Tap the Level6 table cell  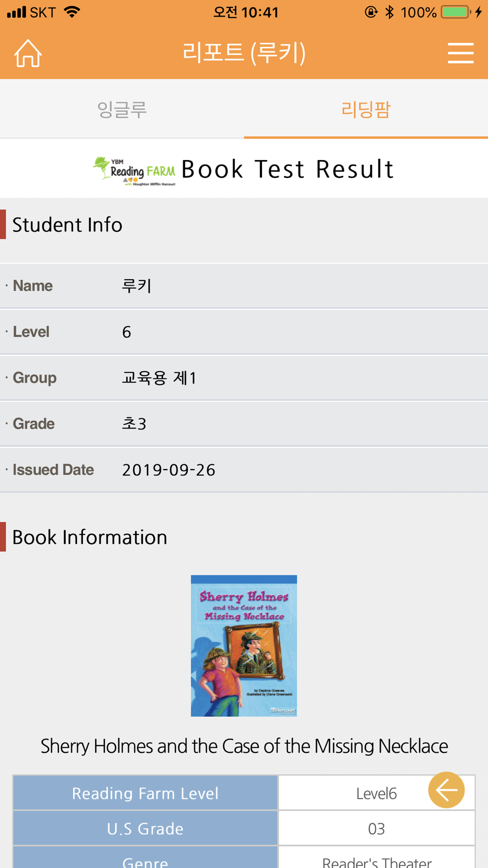coord(376,793)
